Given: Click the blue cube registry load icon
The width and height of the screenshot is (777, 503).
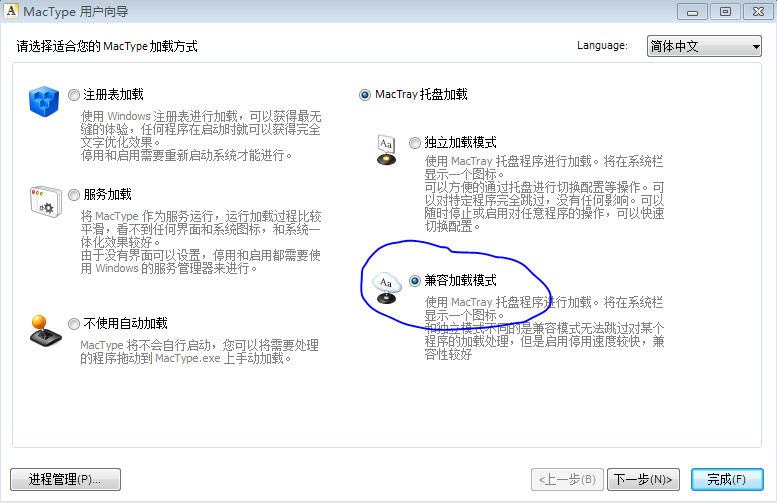Looking at the screenshot, I should [44, 101].
